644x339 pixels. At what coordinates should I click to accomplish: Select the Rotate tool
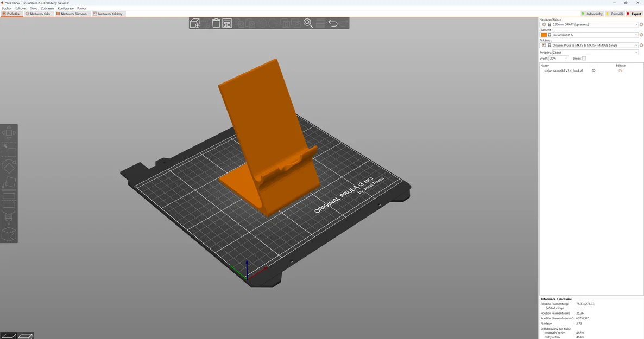(9, 167)
